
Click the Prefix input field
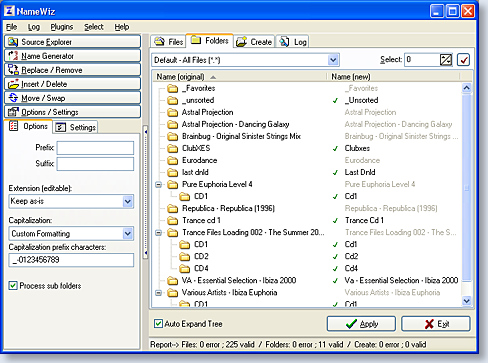95,148
